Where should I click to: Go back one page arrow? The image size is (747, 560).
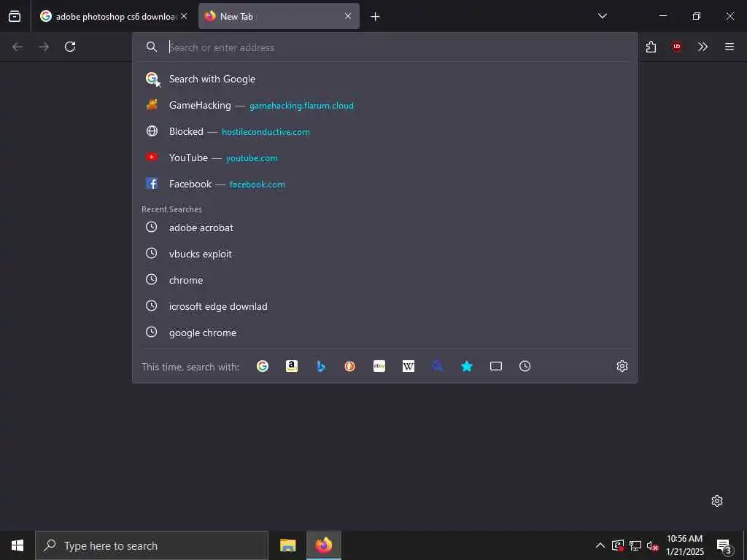tap(18, 47)
